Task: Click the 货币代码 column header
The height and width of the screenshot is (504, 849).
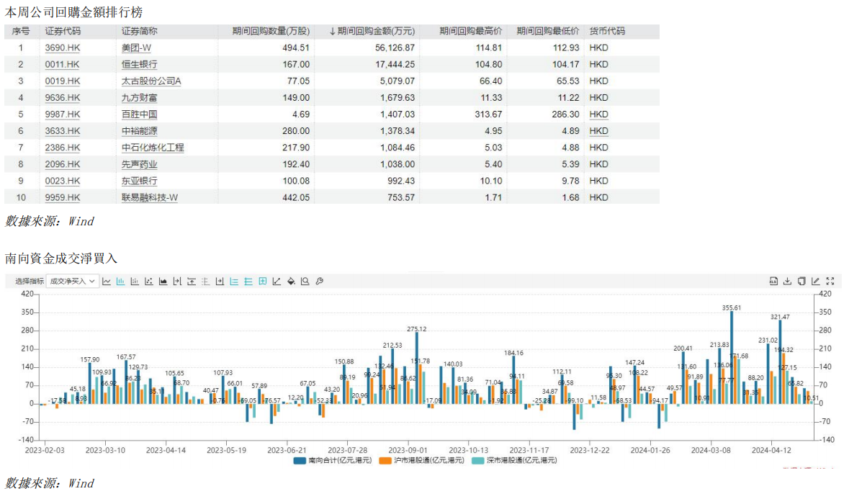Action: (607, 32)
